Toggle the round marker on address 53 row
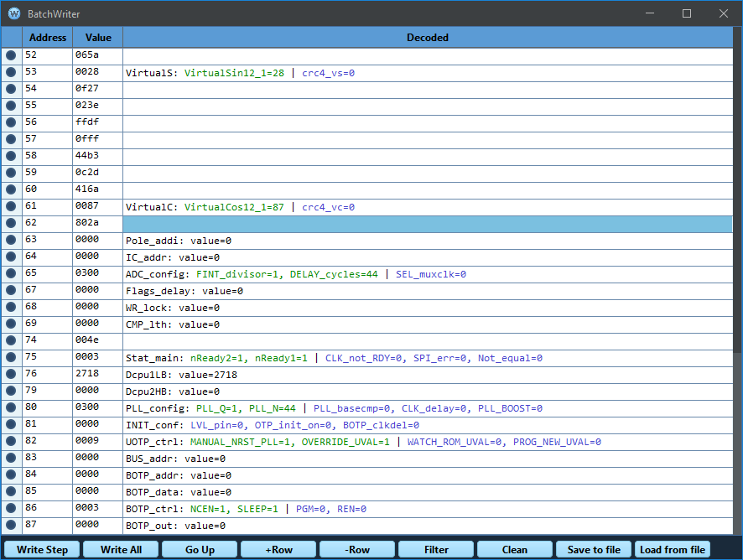The image size is (743, 560). pos(11,72)
